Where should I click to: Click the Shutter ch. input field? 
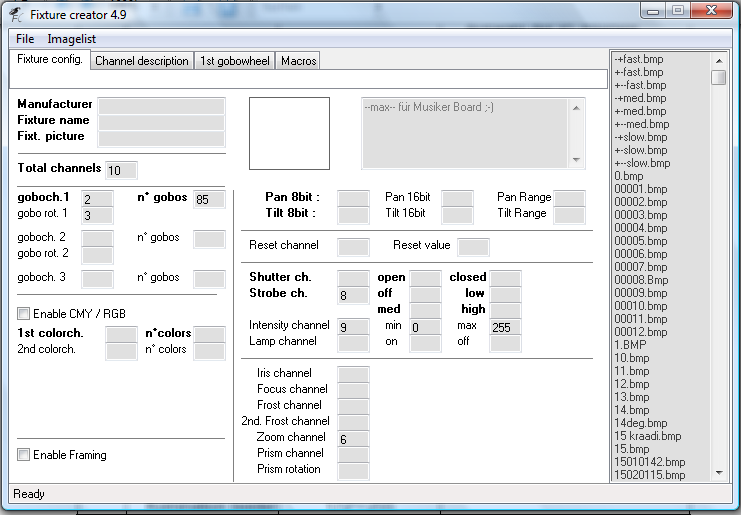[x=353, y=279]
